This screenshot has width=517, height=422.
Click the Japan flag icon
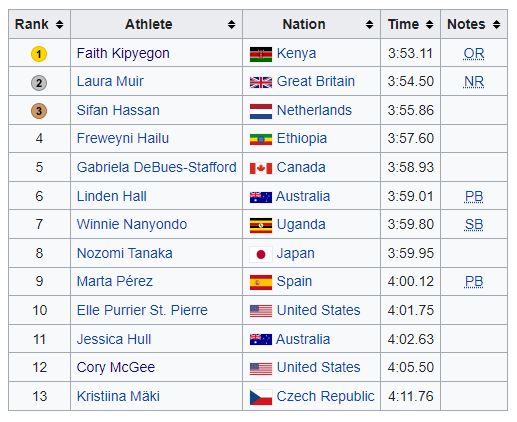261,254
